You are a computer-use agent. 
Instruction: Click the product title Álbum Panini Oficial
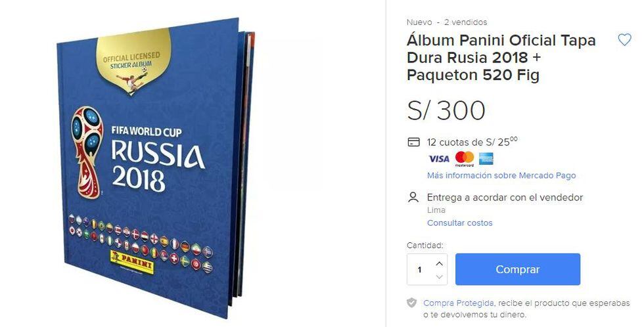click(x=501, y=58)
